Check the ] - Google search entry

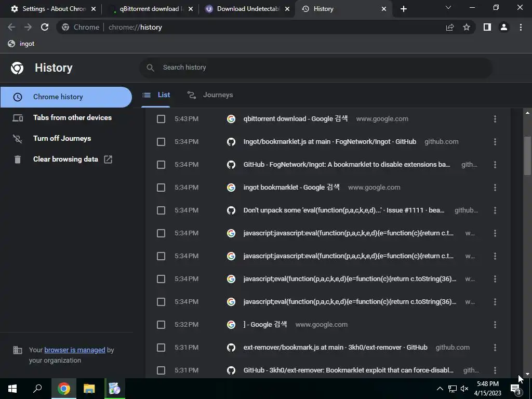pos(161,325)
